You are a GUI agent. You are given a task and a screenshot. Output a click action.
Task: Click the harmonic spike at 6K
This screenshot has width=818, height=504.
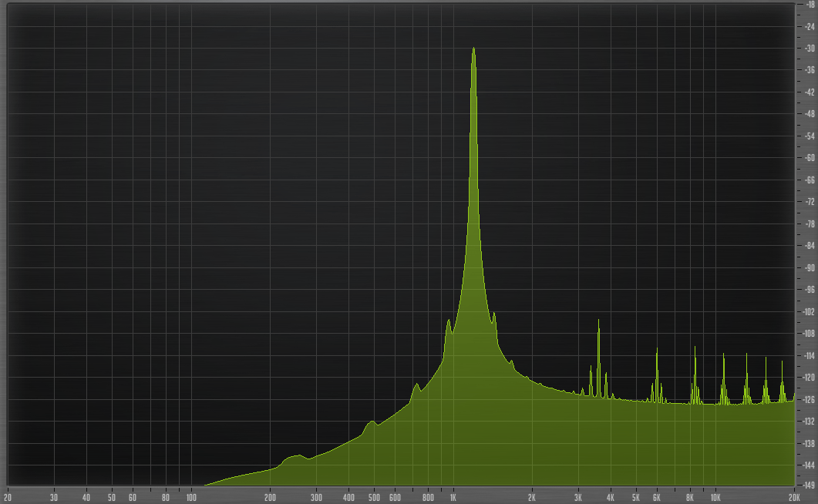click(x=657, y=350)
